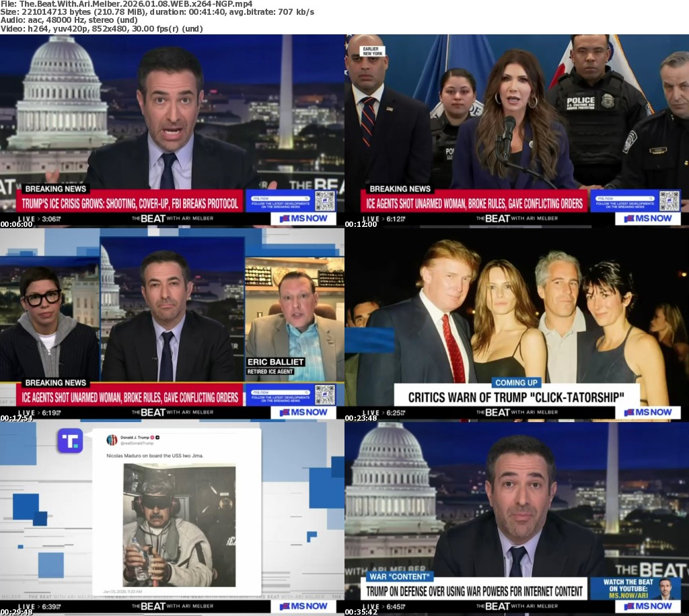This screenshot has height=616, width=689.
Task: Click Donald J. Trump's profile avatar in the post
Action: 112,440
